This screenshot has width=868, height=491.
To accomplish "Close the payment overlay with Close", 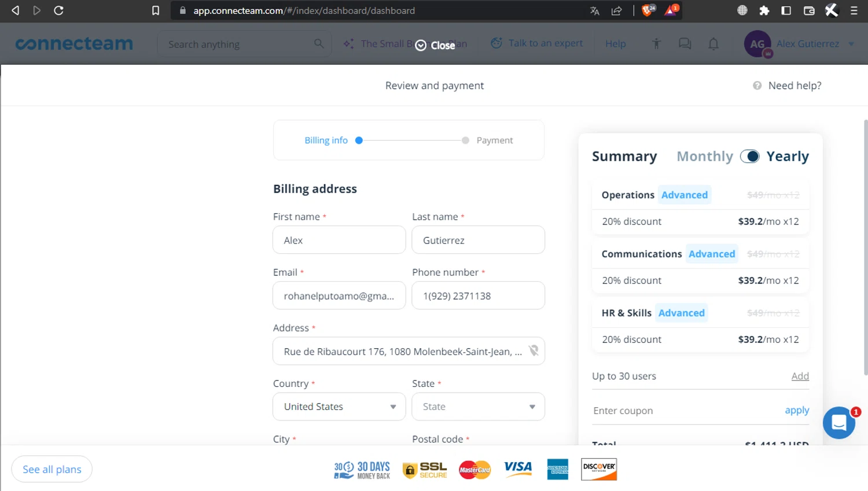I will tap(435, 45).
